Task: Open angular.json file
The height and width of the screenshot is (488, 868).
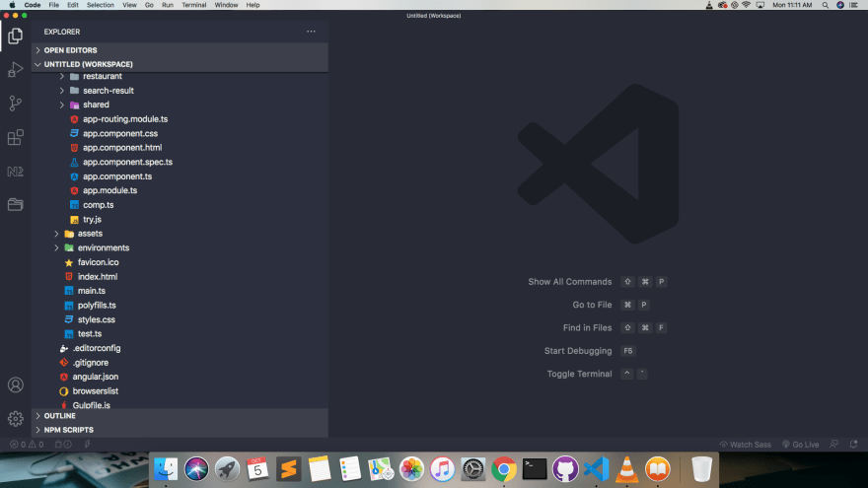Action: (96, 377)
